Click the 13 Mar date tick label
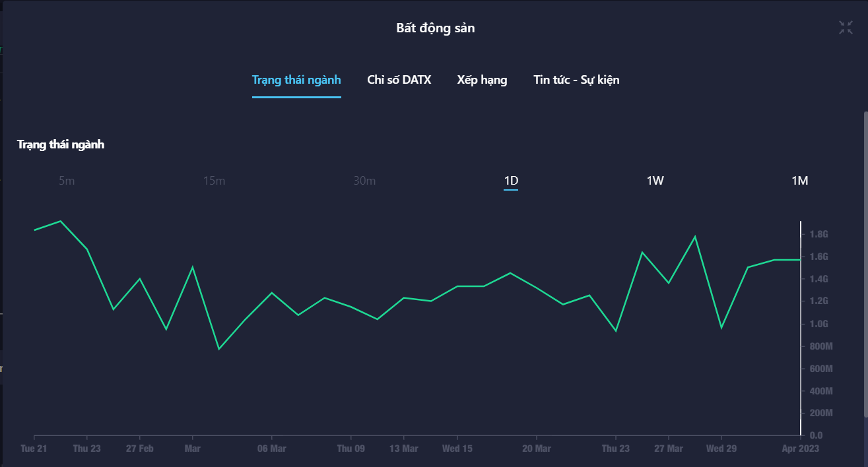Screen dimensions: 868x467 click(403, 449)
